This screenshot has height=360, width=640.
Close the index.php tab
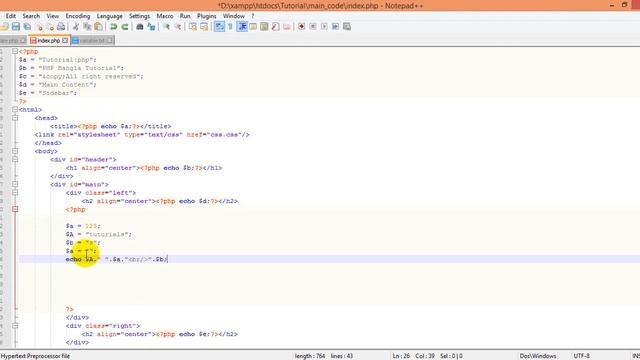[x=65, y=40]
